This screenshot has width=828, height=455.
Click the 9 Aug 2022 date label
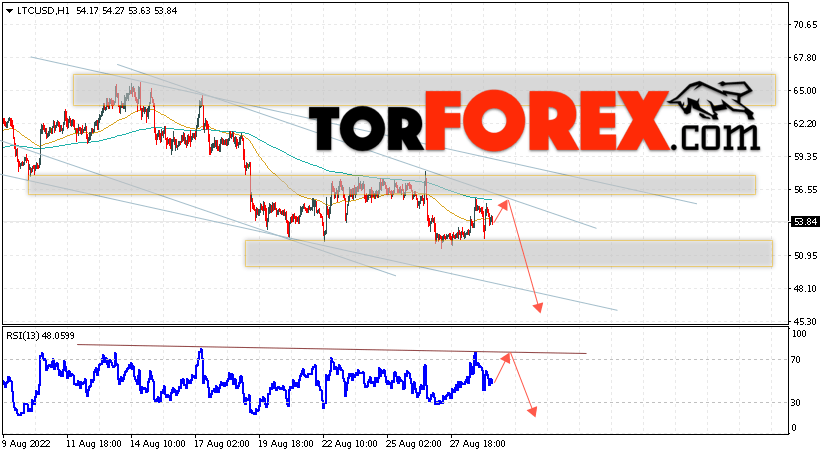pos(26,444)
